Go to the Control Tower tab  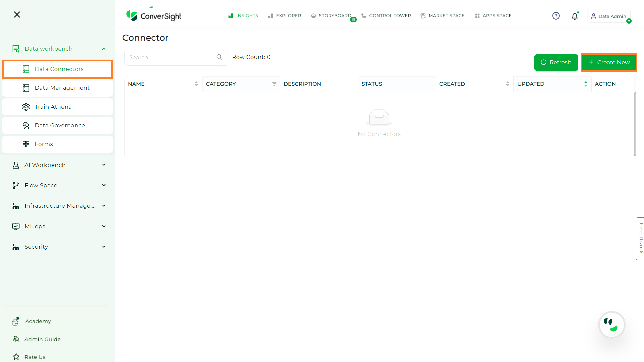[x=386, y=16]
